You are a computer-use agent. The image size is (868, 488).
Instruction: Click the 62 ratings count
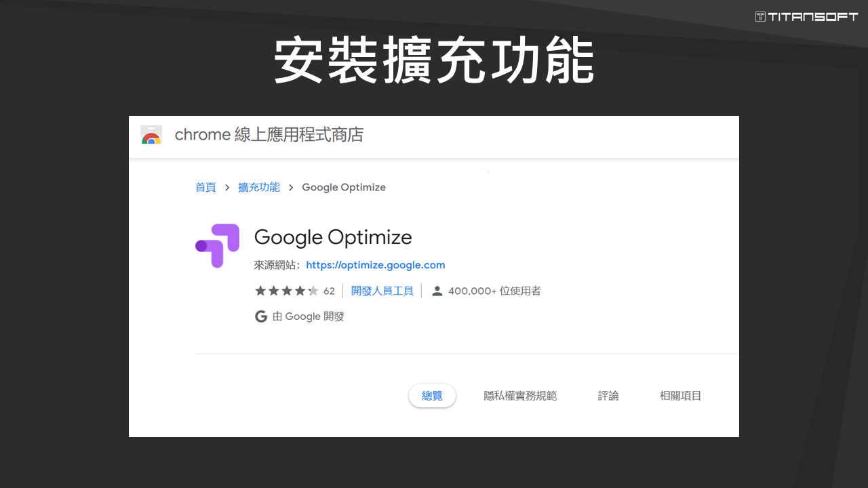pyautogui.click(x=329, y=291)
